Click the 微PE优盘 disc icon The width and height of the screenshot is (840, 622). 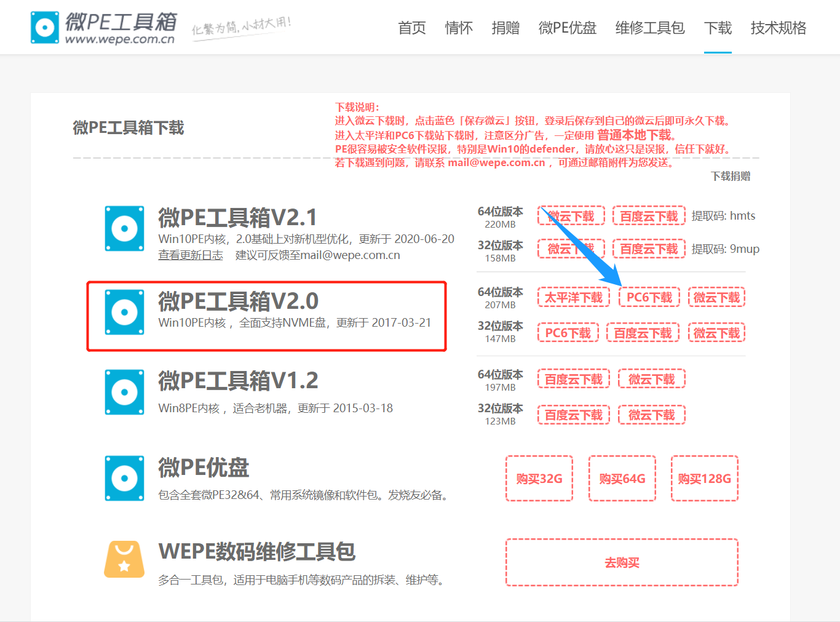coord(124,479)
